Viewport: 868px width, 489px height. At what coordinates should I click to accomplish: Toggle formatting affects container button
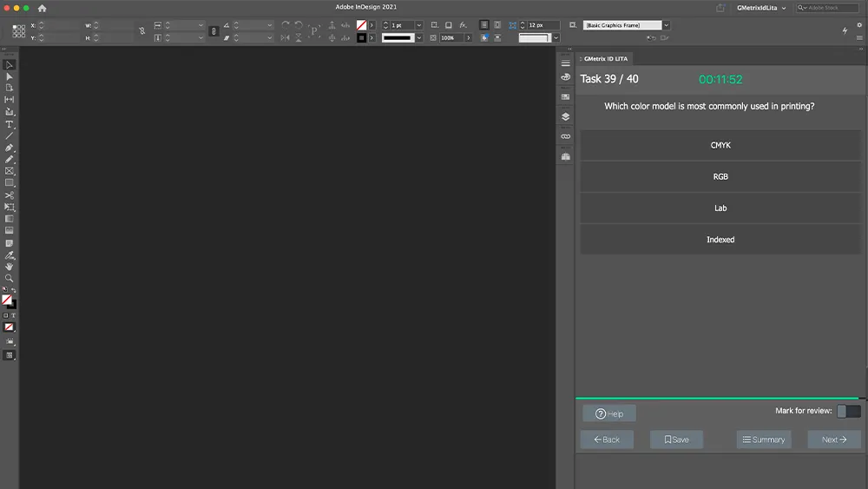5,315
